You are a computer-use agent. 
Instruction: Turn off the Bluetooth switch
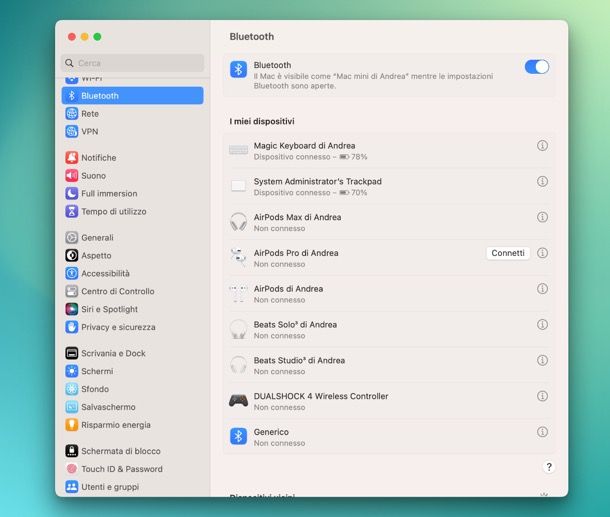point(536,67)
